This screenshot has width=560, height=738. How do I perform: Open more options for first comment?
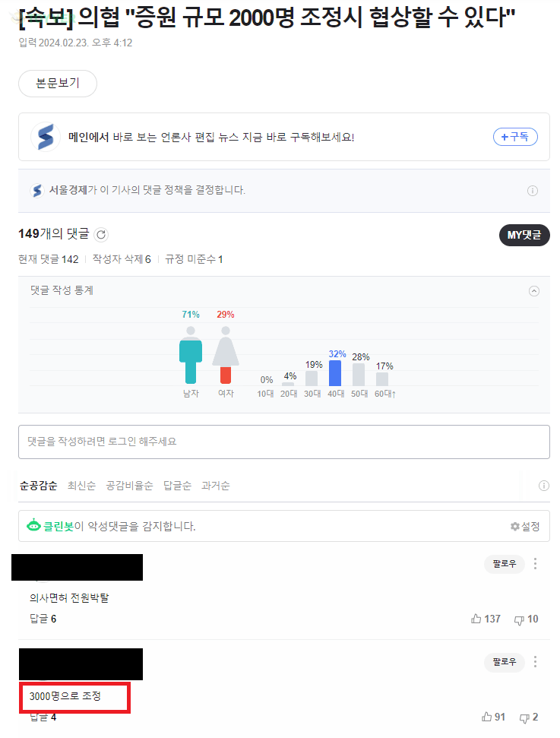click(536, 564)
